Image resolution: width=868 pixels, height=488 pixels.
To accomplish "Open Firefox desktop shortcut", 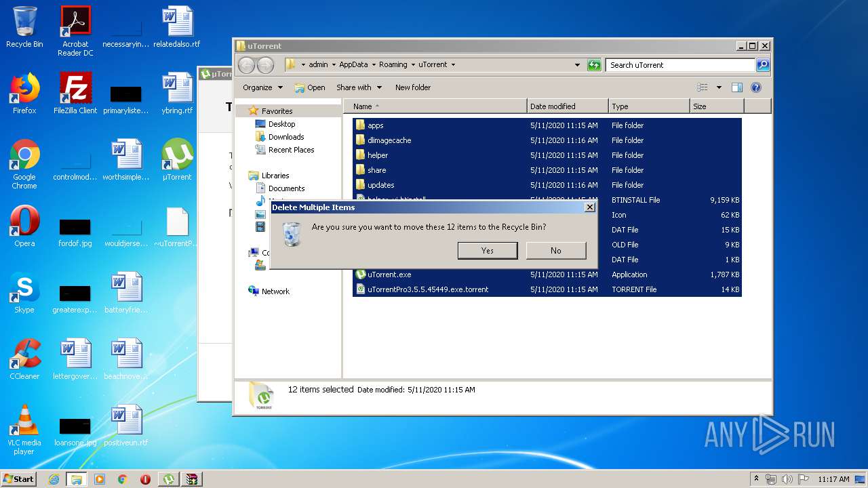I will tap(24, 94).
